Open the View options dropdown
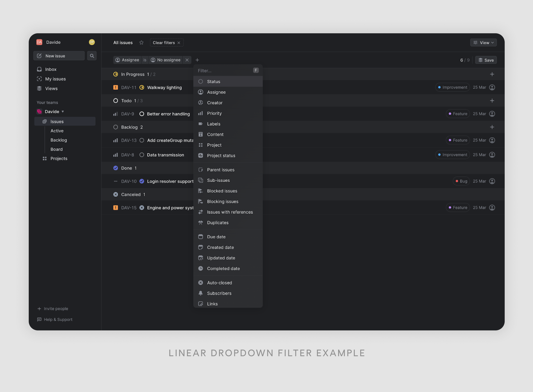 [x=483, y=43]
